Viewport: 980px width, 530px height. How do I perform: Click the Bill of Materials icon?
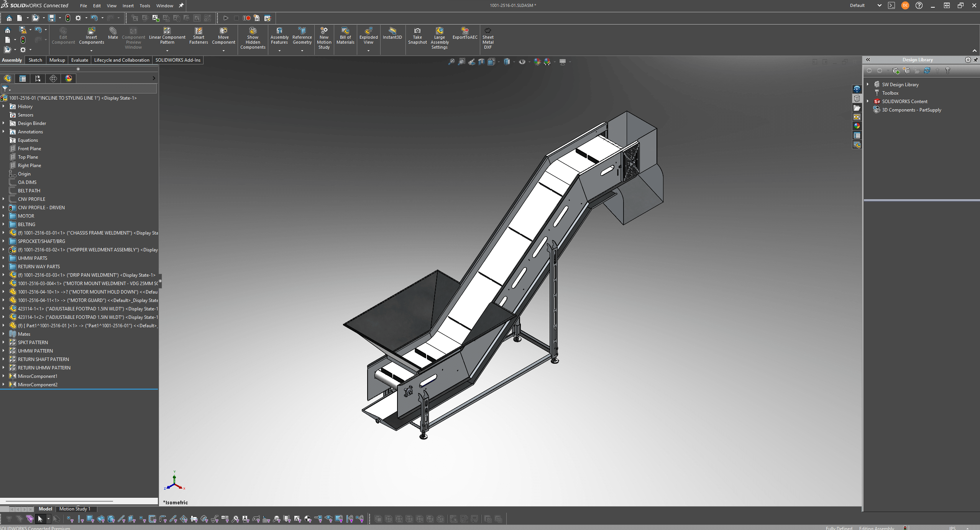pos(345,31)
